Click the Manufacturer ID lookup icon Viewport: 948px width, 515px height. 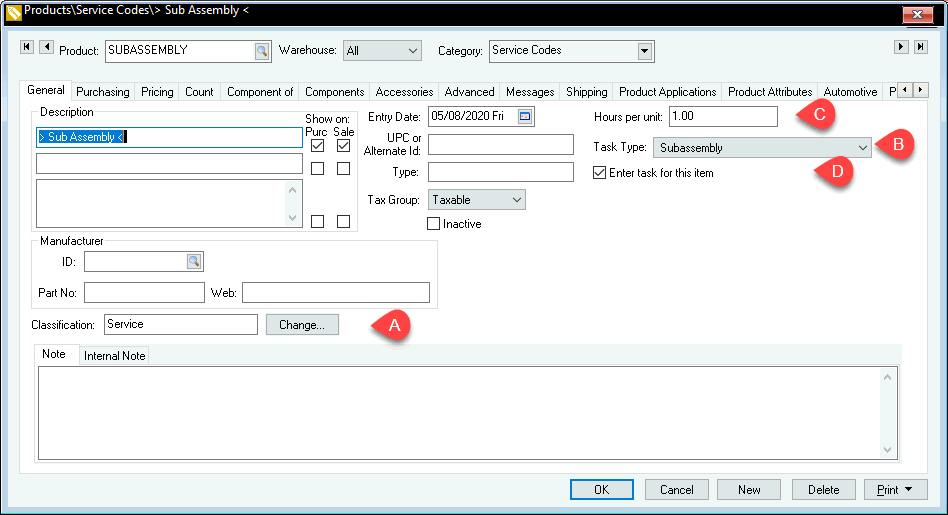tap(194, 262)
